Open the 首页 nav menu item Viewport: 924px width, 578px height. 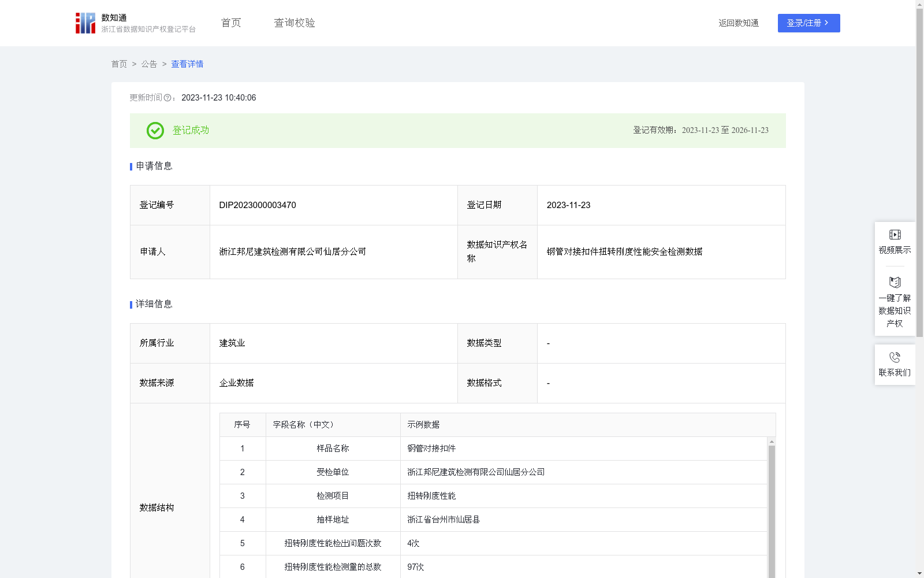coord(231,23)
